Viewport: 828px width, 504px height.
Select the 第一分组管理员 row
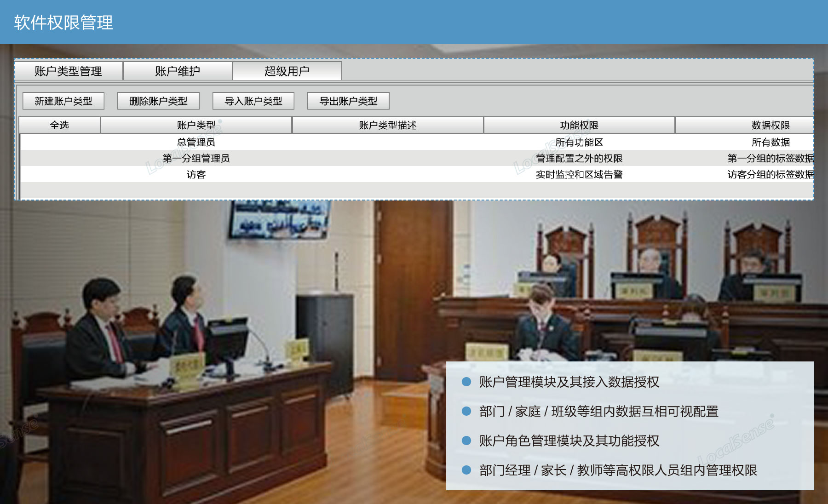(196, 158)
